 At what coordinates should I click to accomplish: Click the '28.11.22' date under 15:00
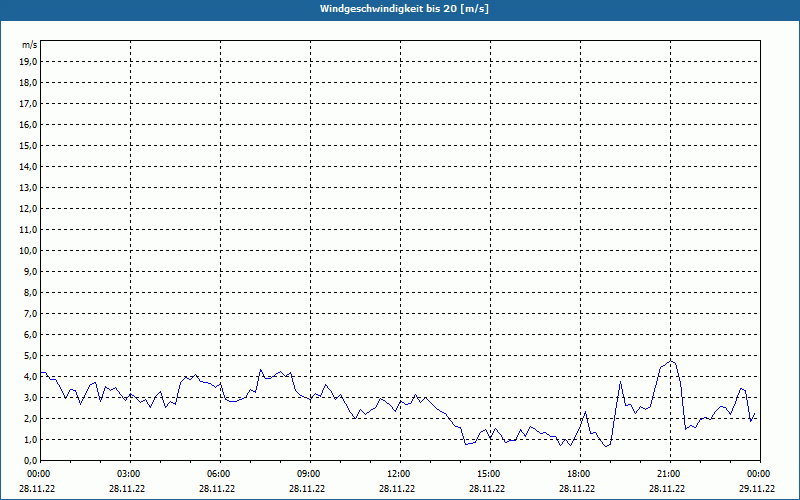487,488
